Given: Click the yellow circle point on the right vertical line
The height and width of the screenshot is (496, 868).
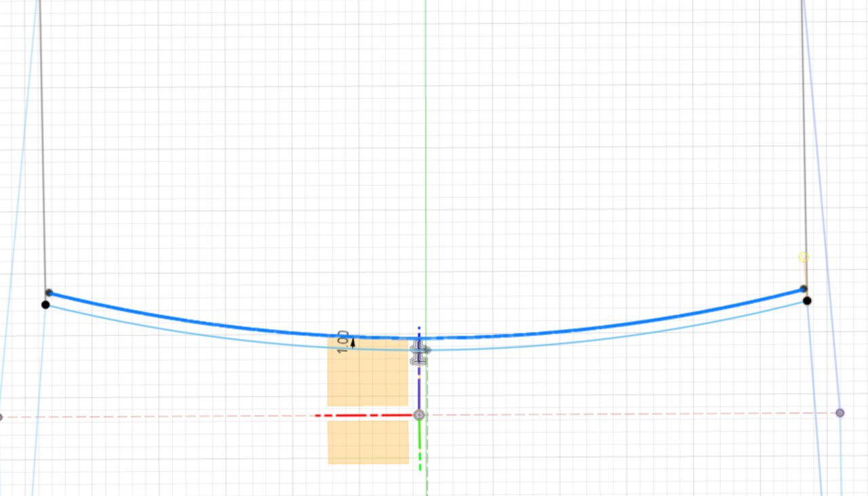Looking at the screenshot, I should tap(804, 257).
